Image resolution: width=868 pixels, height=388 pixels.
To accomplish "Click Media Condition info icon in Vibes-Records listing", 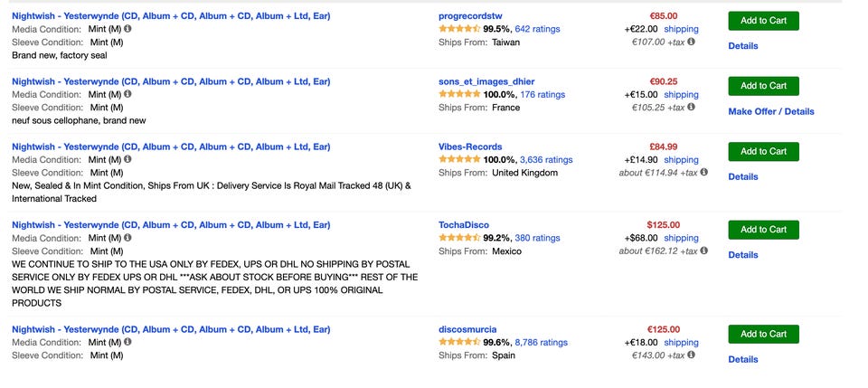I will [127, 160].
